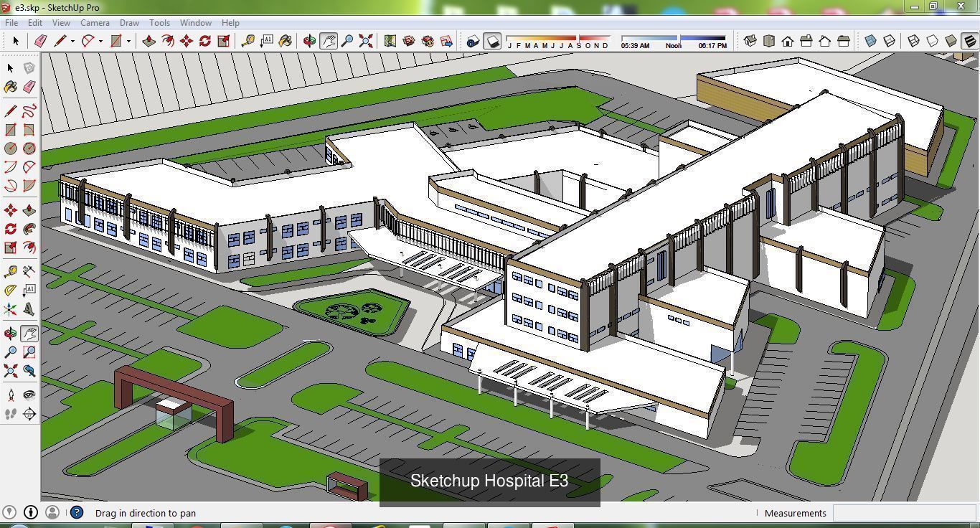
Task: Expand the Pencil line tools dropdown arrow
Action: [x=72, y=41]
